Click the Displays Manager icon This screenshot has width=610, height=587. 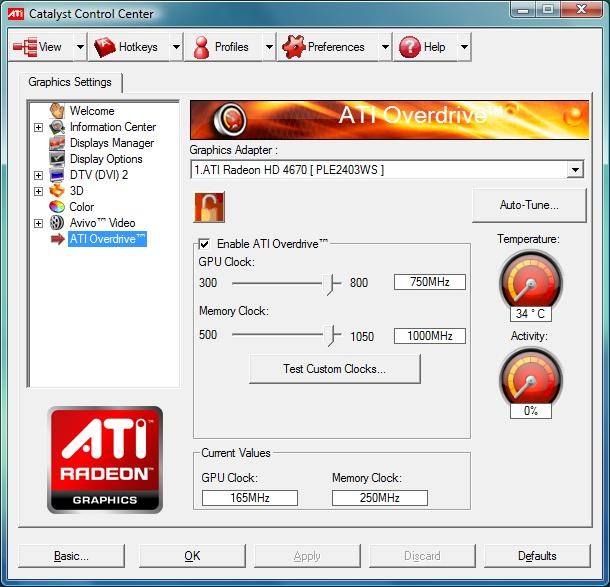(57, 143)
